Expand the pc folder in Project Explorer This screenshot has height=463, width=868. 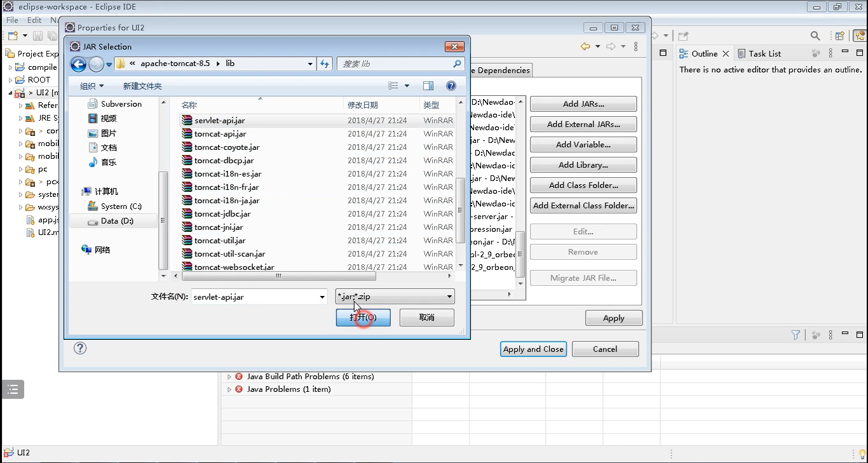(20, 169)
